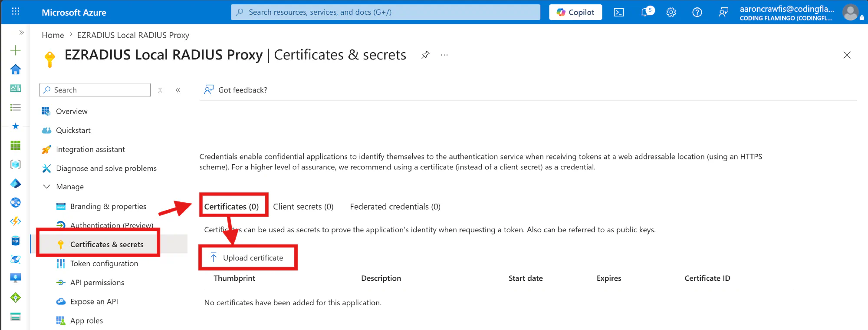Open Copilot
Screen dimensions: 868x330
(575, 12)
